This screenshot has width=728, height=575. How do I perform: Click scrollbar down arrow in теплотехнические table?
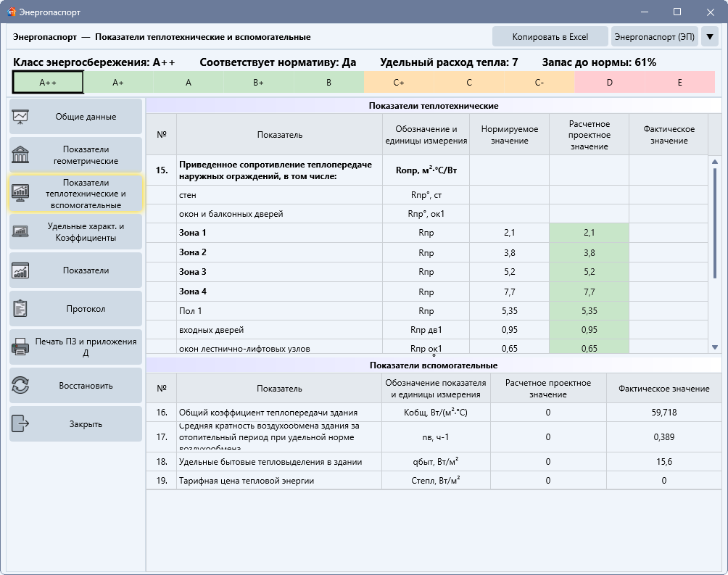point(714,347)
